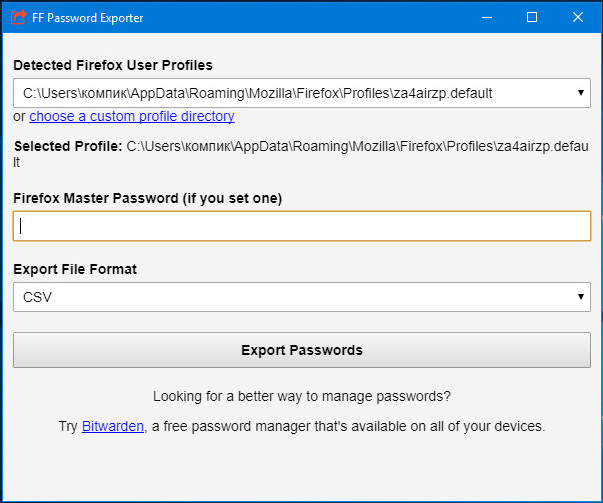Maximize the FF Password Exporter window
The width and height of the screenshot is (603, 503).
[532, 17]
